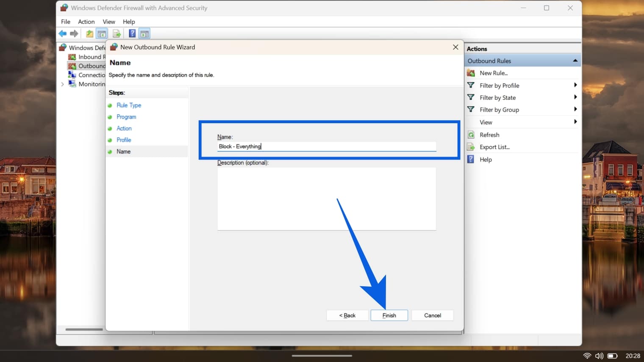Click the left pane horizontal scrollbar
The height and width of the screenshot is (362, 644).
click(x=84, y=329)
